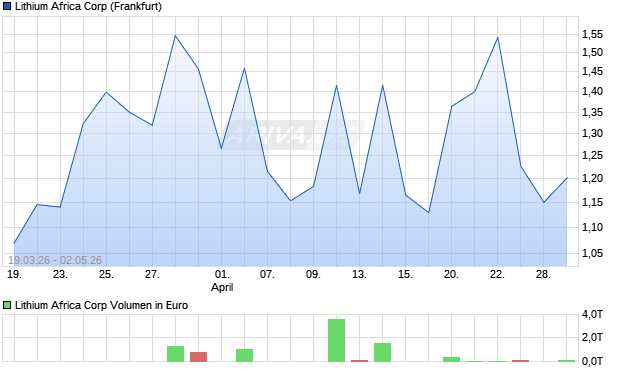Click the 1,10 price axis label
This screenshot has height=371, width=620.
[x=592, y=227]
